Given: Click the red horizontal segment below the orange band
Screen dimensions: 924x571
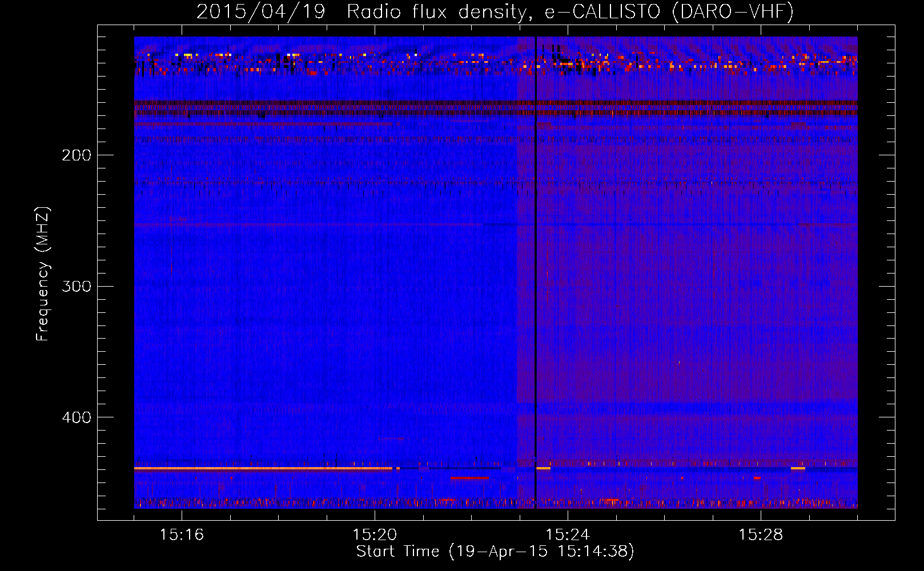Looking at the screenshot, I should coord(469,478).
